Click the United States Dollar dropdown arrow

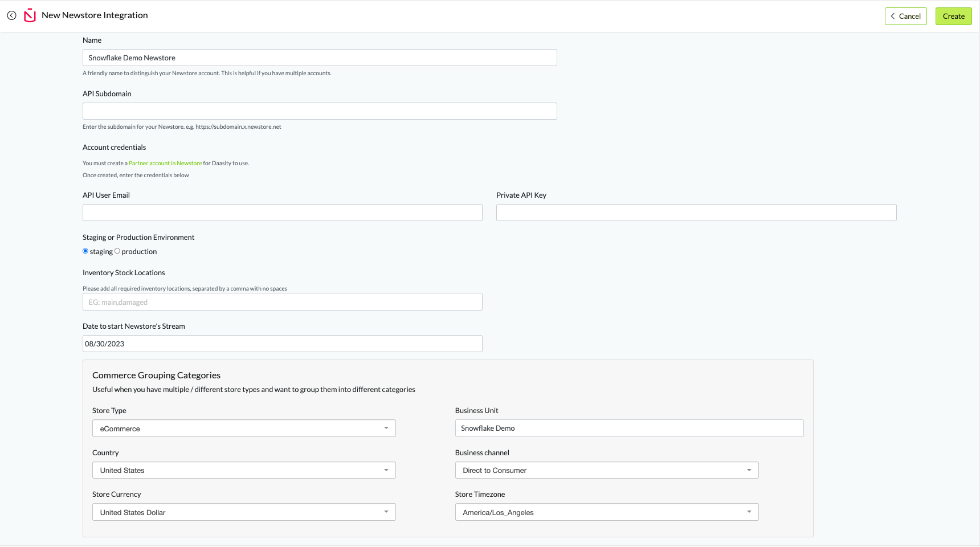click(x=386, y=512)
